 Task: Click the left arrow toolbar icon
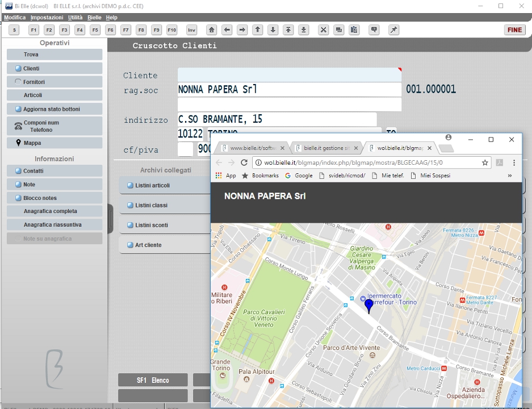click(227, 30)
